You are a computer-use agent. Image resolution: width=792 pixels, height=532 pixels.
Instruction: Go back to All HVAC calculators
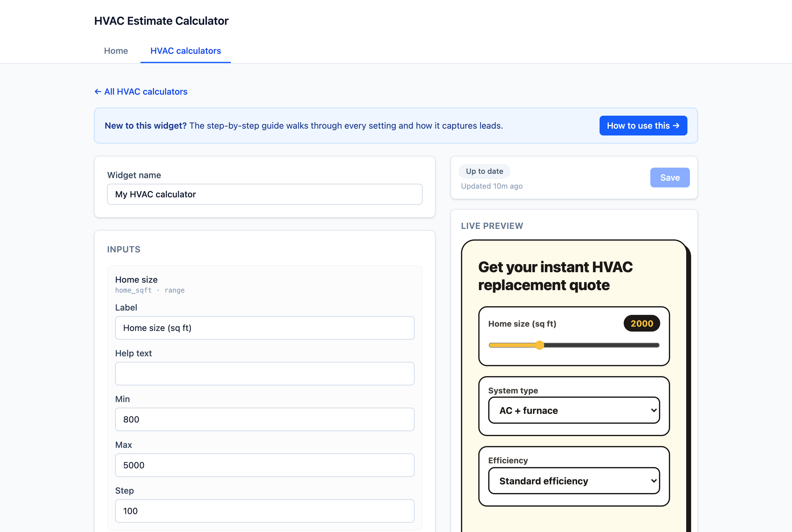[141, 92]
